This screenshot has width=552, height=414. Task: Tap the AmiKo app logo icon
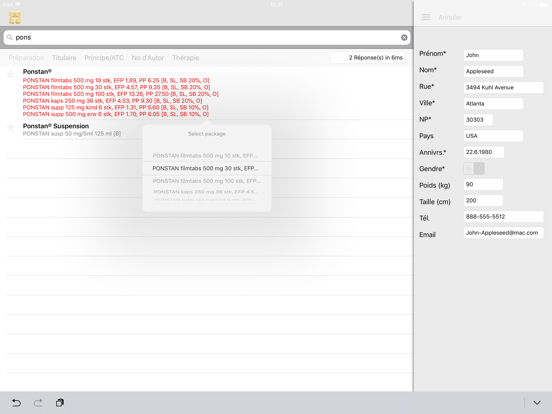[x=15, y=18]
